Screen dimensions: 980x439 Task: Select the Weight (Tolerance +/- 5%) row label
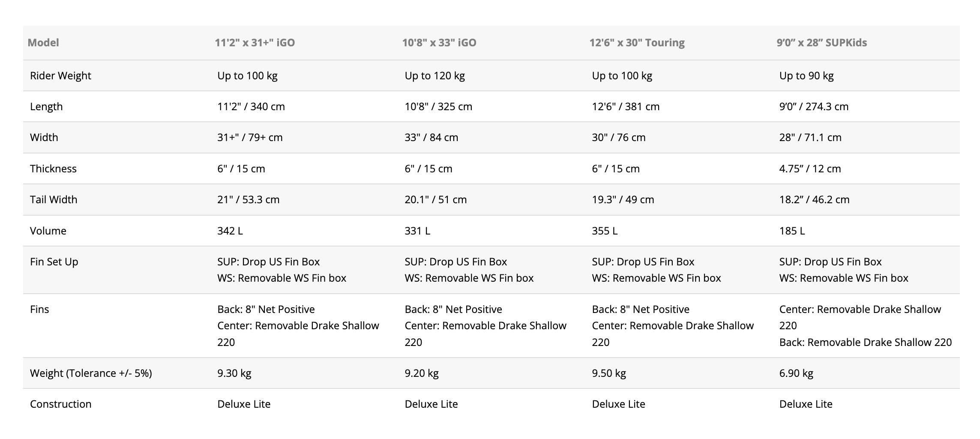click(x=91, y=373)
